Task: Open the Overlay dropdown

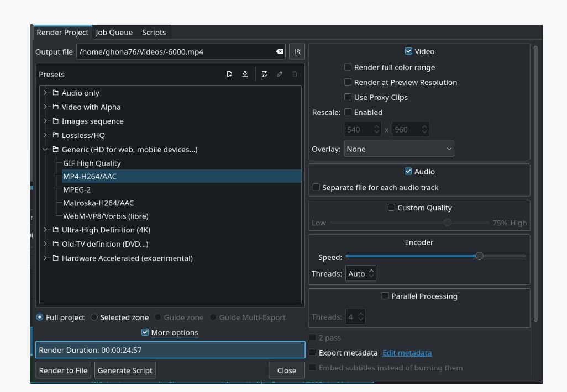Action: 398,149
